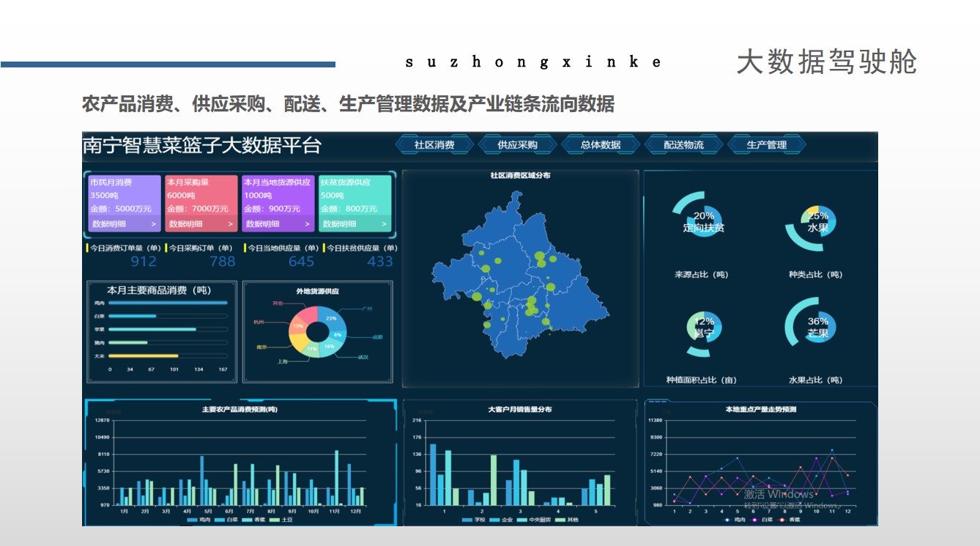Expand 数据明细 arrow on 本月采购量 card
Viewport: 980px width, 546px height.
(x=230, y=224)
